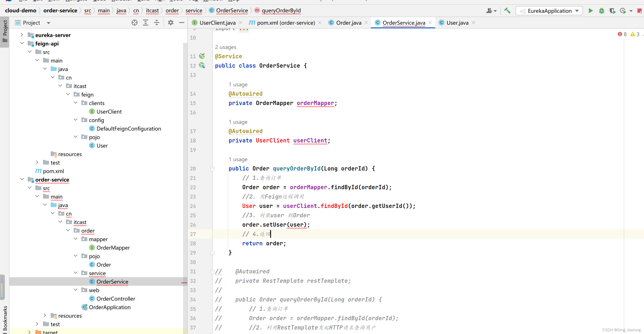Viewport: 644px width, 334px height.
Task: Open OrderController in project tree
Action: pyautogui.click(x=116, y=298)
